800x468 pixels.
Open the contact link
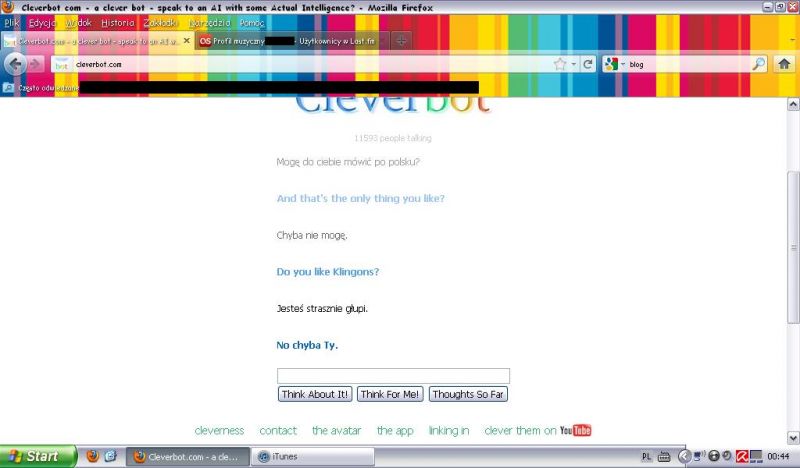278,431
